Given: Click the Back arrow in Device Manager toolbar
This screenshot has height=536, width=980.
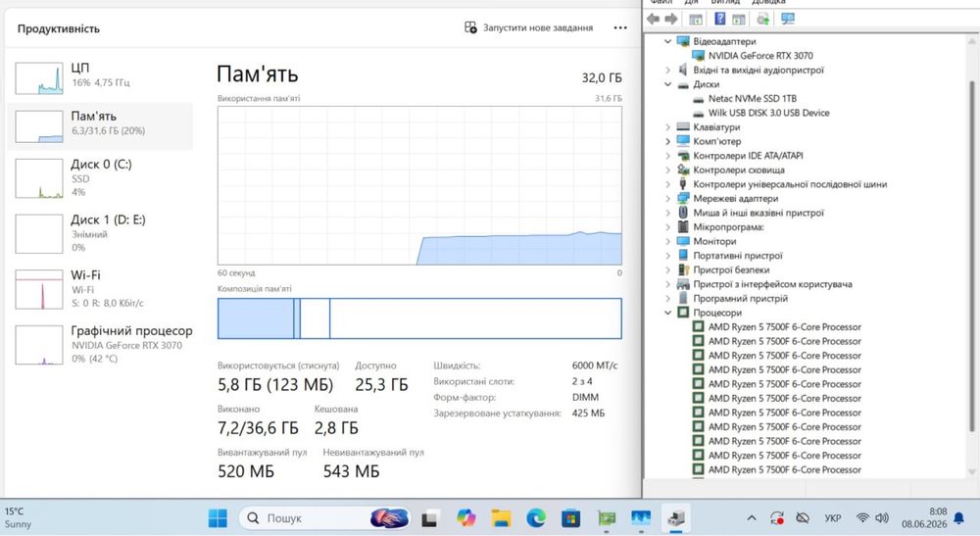Looking at the screenshot, I should coord(653,19).
